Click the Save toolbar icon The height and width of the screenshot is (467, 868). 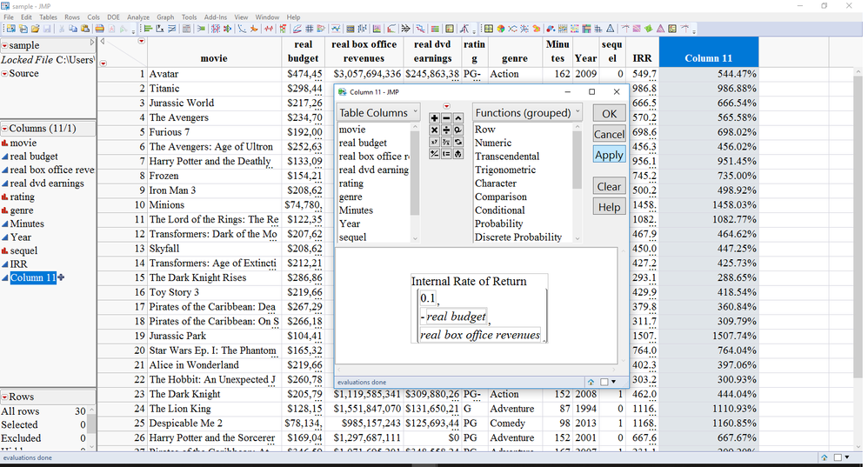click(46, 28)
